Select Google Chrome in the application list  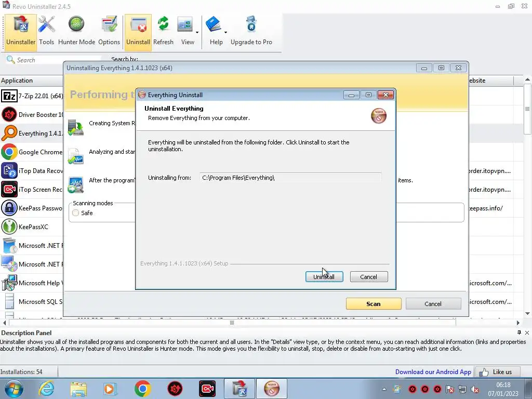32,152
